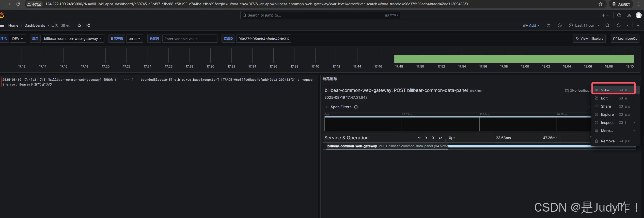Expand one level of spans chevron
This screenshot has height=218, width=644.
pos(426,138)
